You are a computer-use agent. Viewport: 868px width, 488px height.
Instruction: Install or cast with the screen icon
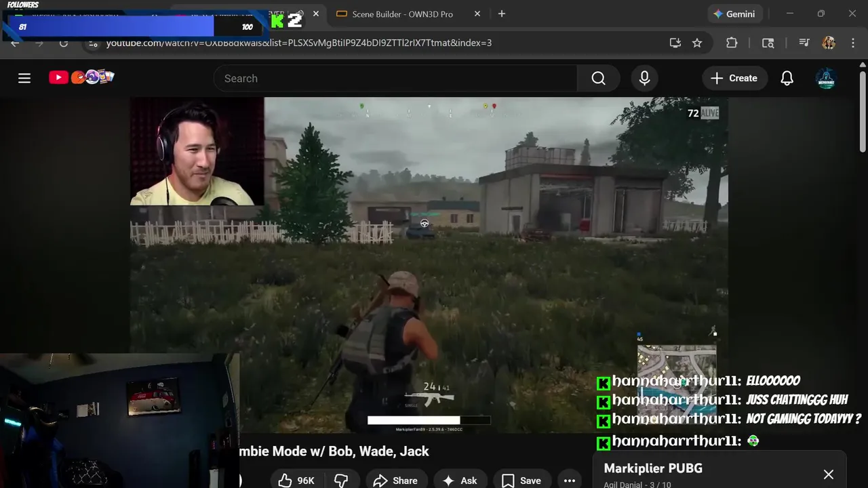tap(675, 43)
